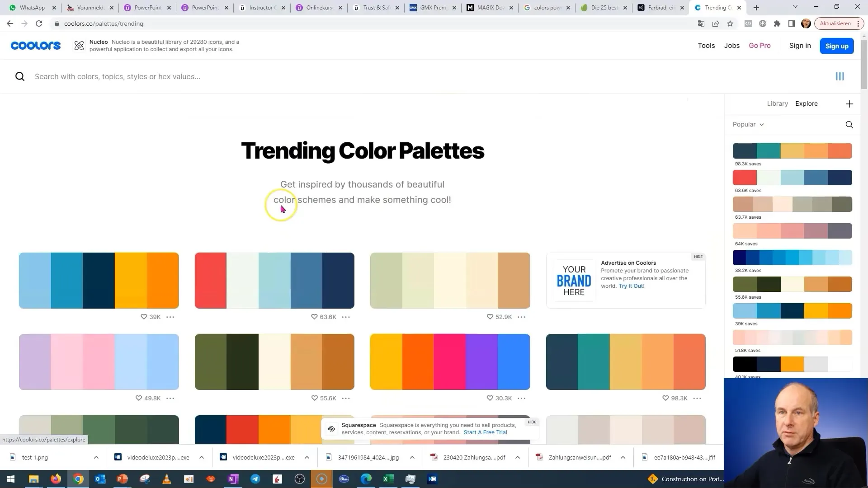Click the Go Pro link
The width and height of the screenshot is (868, 488).
(x=759, y=45)
